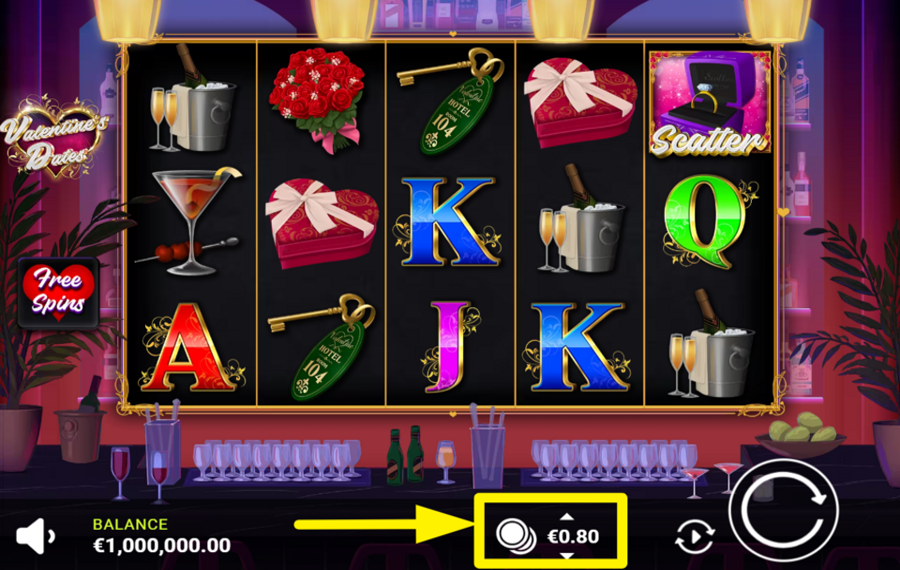Click the Valentine's Dates logo
Image resolution: width=900 pixels, height=570 pixels.
point(53,137)
